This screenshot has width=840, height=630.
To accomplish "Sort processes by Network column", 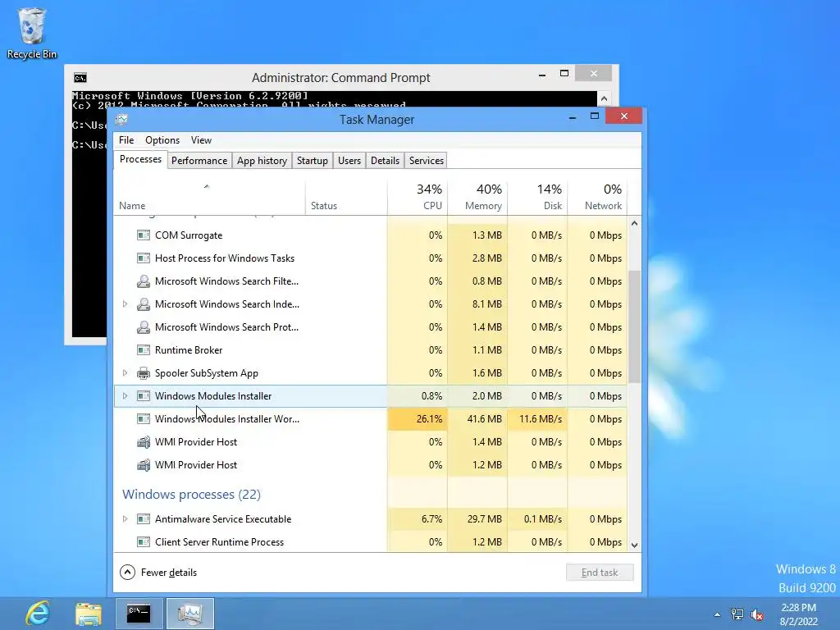I will tap(597, 199).
